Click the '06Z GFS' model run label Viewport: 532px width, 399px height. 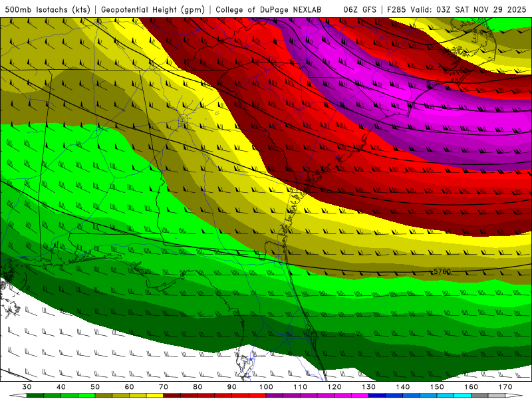pyautogui.click(x=360, y=10)
